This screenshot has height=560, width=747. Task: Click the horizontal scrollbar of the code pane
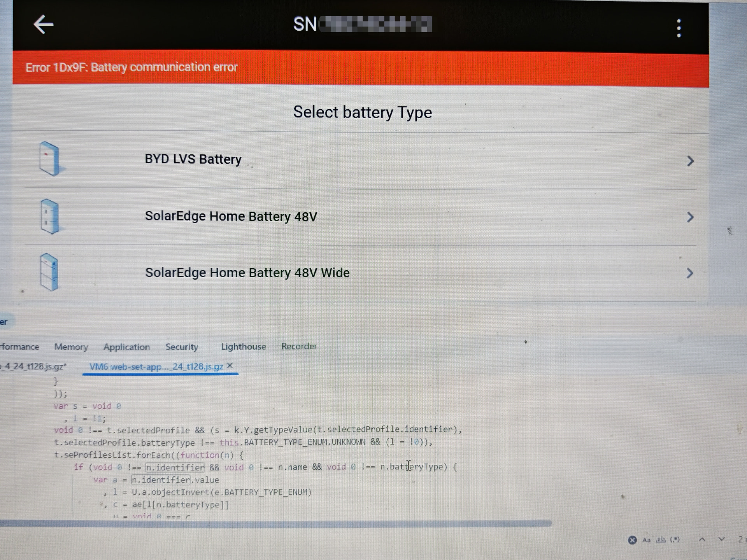(x=275, y=523)
